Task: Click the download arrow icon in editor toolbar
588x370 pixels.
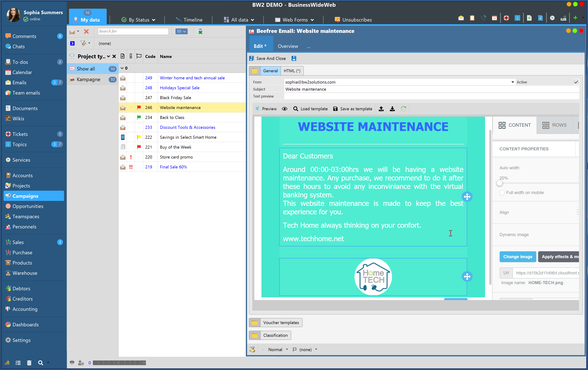Action: point(392,109)
